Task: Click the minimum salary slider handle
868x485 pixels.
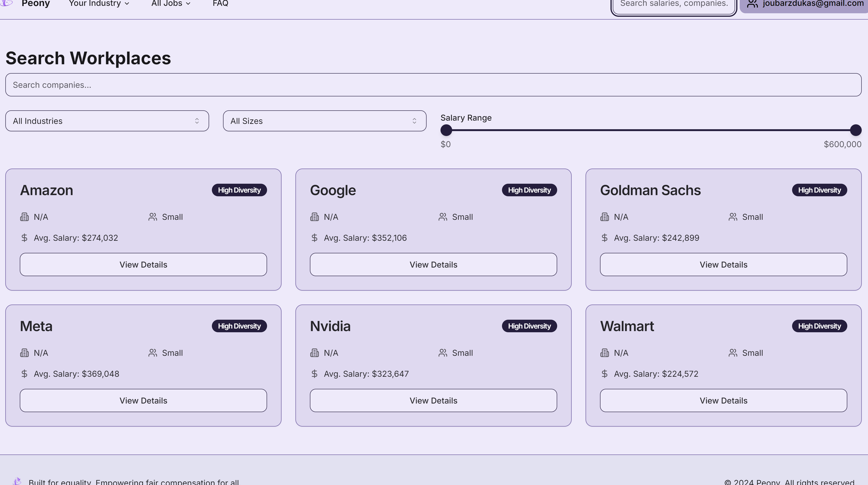Action: pos(446,130)
